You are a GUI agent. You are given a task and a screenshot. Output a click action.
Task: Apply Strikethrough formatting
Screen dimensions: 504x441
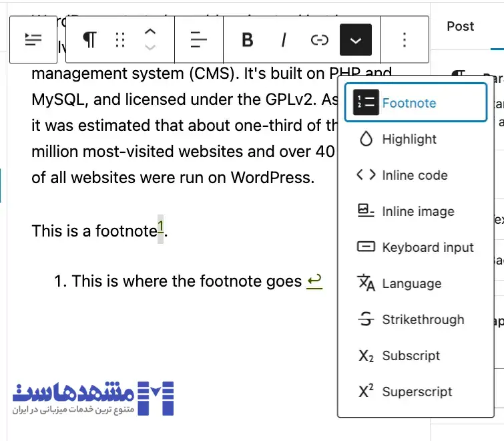(x=422, y=319)
